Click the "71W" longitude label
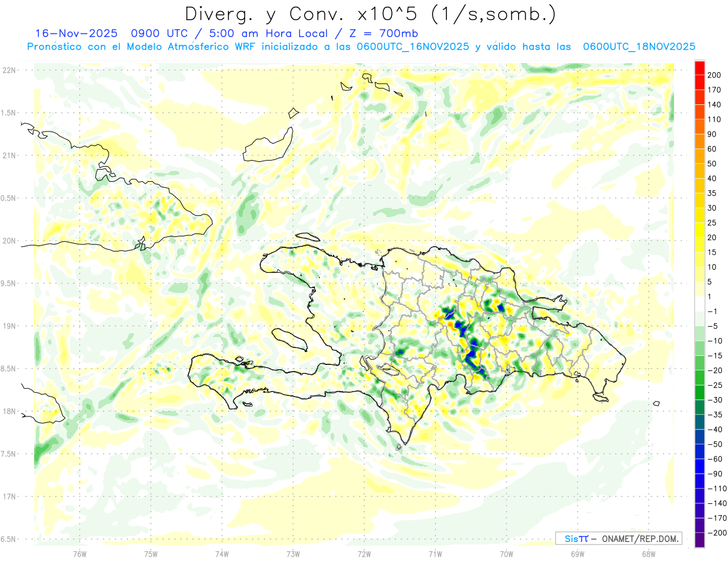The image size is (728, 562). (435, 554)
